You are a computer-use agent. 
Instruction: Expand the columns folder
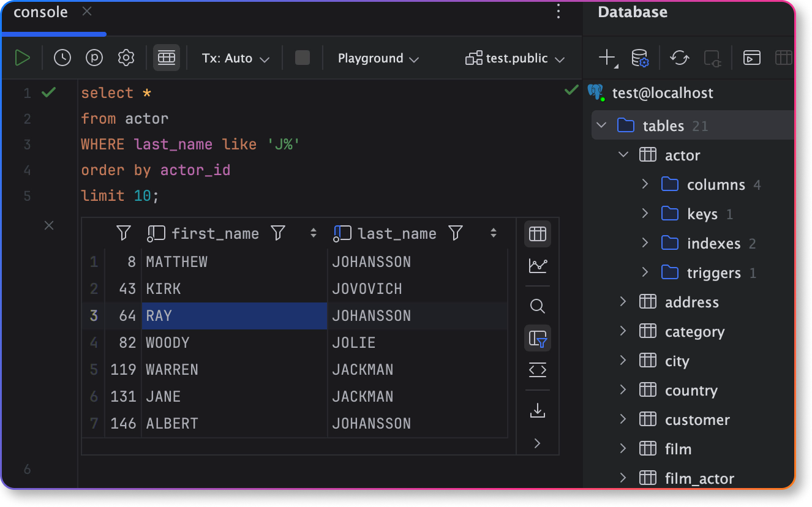pos(645,184)
